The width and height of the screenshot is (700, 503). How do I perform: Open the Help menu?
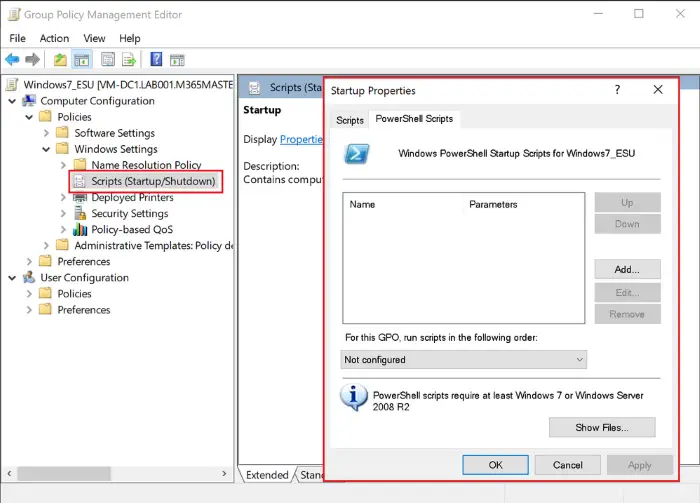(129, 38)
